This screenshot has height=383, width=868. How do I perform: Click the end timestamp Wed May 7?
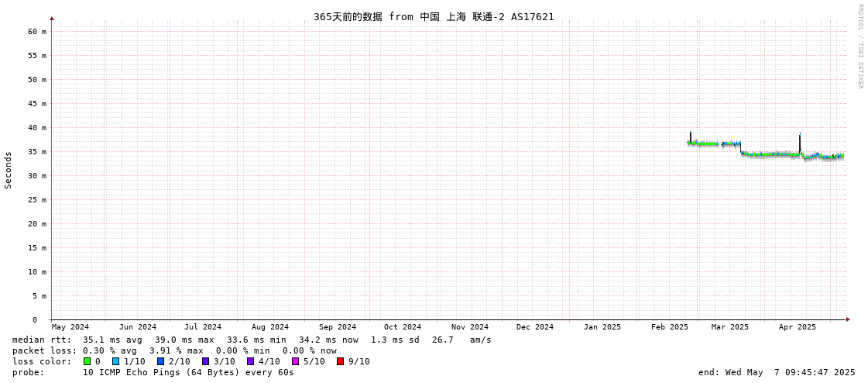[x=777, y=372]
